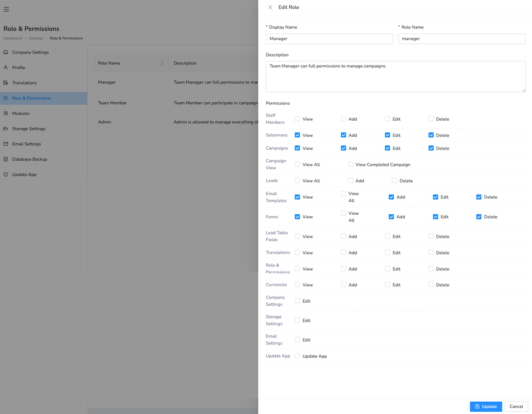532x414 pixels.
Task: Click the Update button
Action: pyautogui.click(x=486, y=406)
